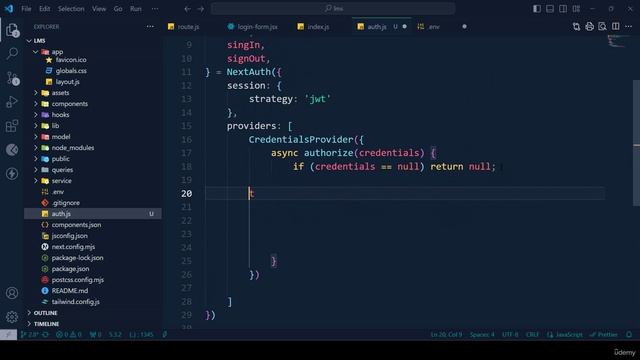Image resolution: width=640 pixels, height=360 pixels.
Task: Open the Thunder Client lightning icon
Action: [12, 173]
